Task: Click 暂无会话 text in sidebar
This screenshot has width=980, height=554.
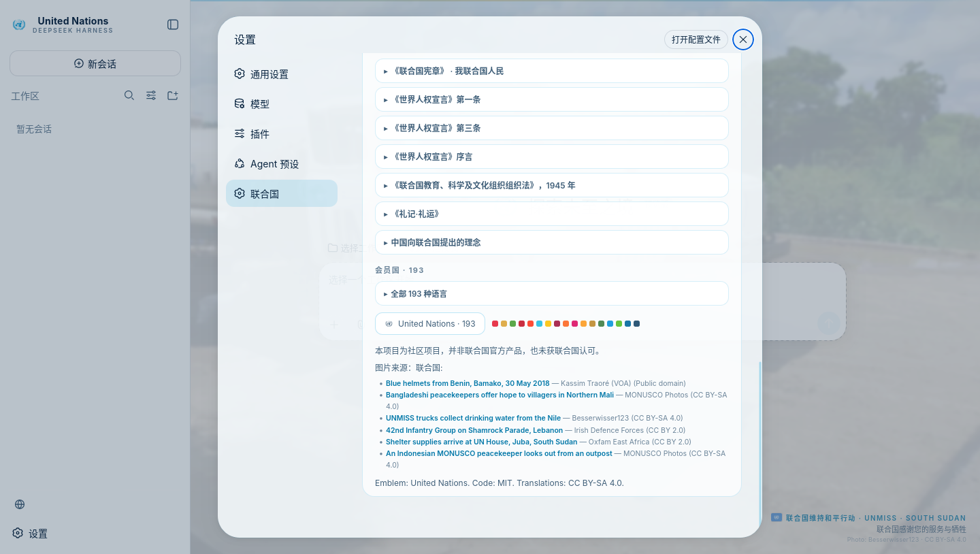Action: click(x=34, y=129)
